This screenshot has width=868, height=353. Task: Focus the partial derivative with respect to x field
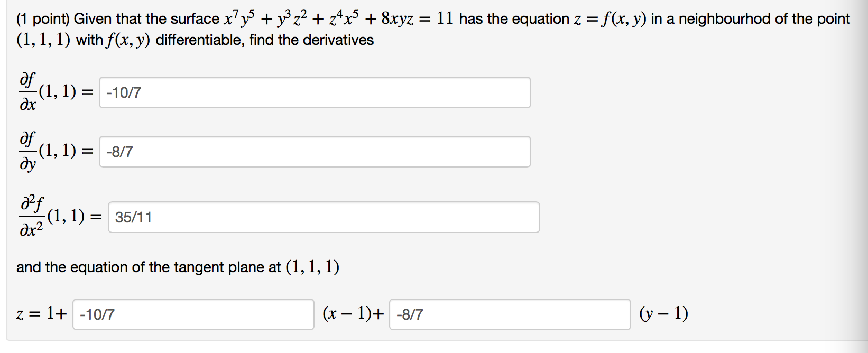click(x=315, y=92)
